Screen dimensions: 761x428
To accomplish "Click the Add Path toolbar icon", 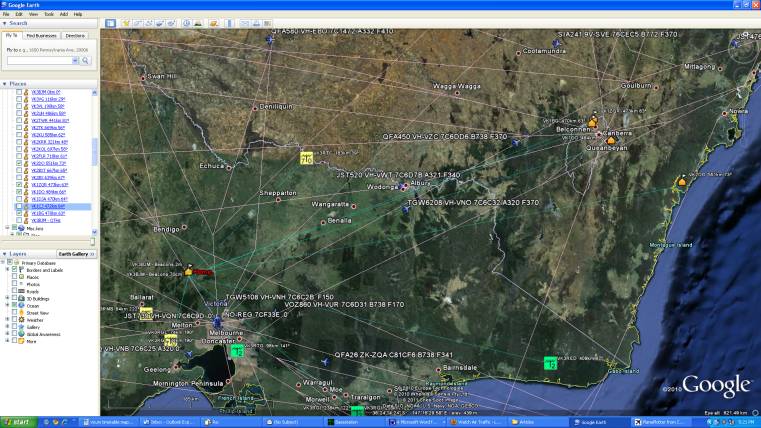I will (x=149, y=23).
